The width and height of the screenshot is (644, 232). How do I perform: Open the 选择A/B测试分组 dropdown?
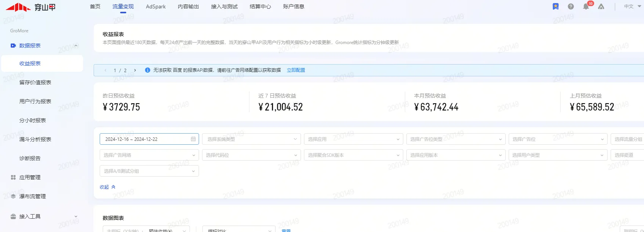tap(149, 171)
